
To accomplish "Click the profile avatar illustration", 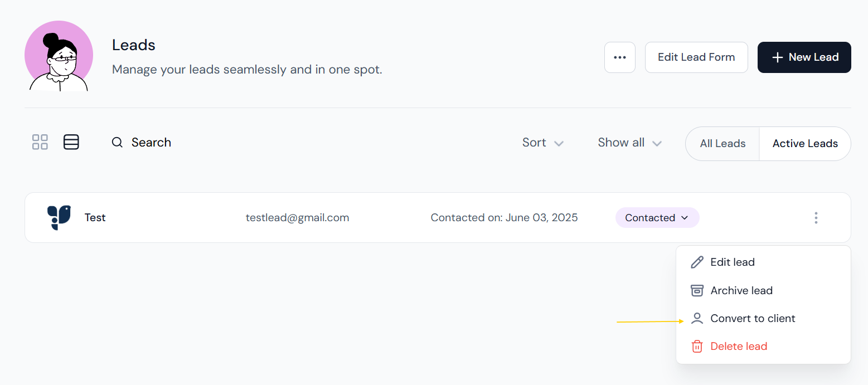I will tap(59, 56).
